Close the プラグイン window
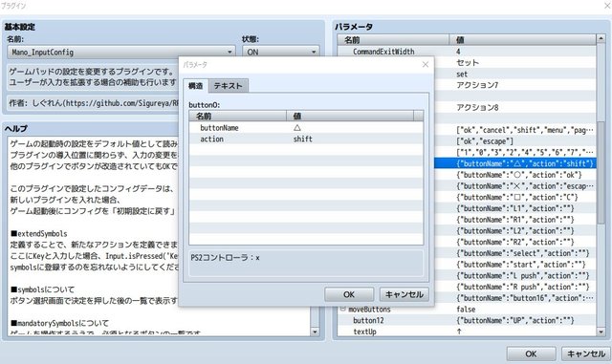Viewport: 612px width, 364px height. [607, 5]
